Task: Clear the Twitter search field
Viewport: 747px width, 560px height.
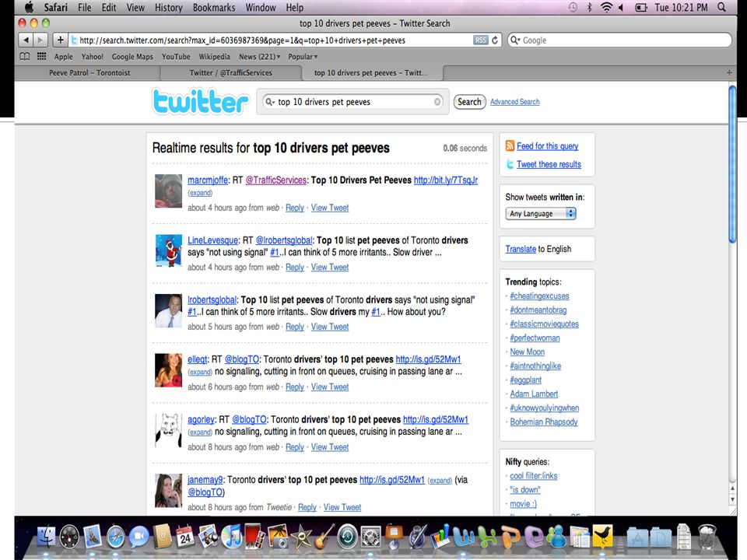Action: pyautogui.click(x=437, y=101)
